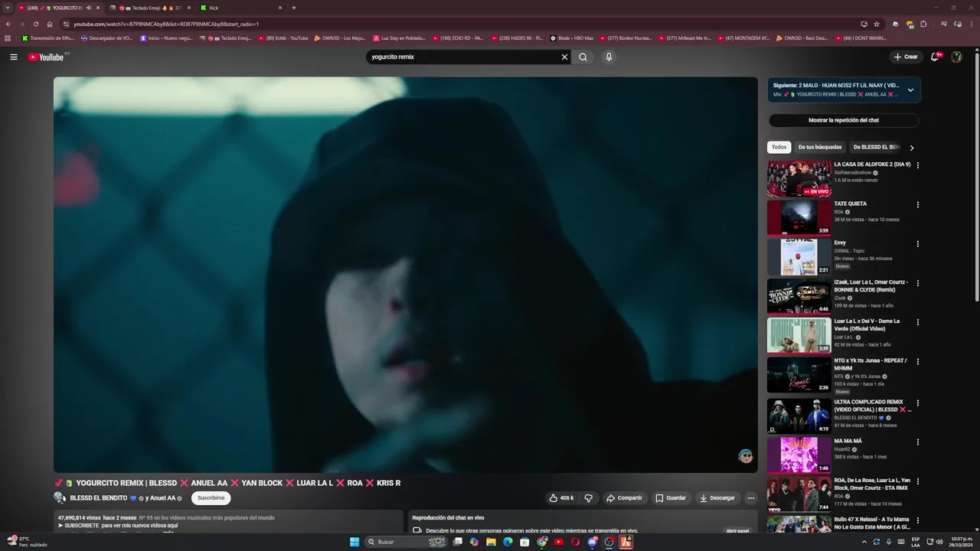Subscribe using the Suscribirse button
This screenshot has height=551, width=980.
click(x=211, y=497)
